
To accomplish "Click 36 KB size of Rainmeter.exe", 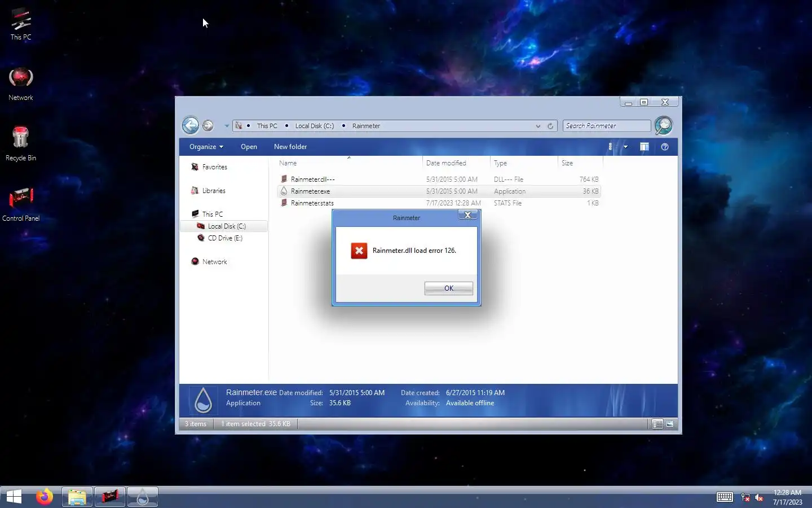I will pos(590,191).
